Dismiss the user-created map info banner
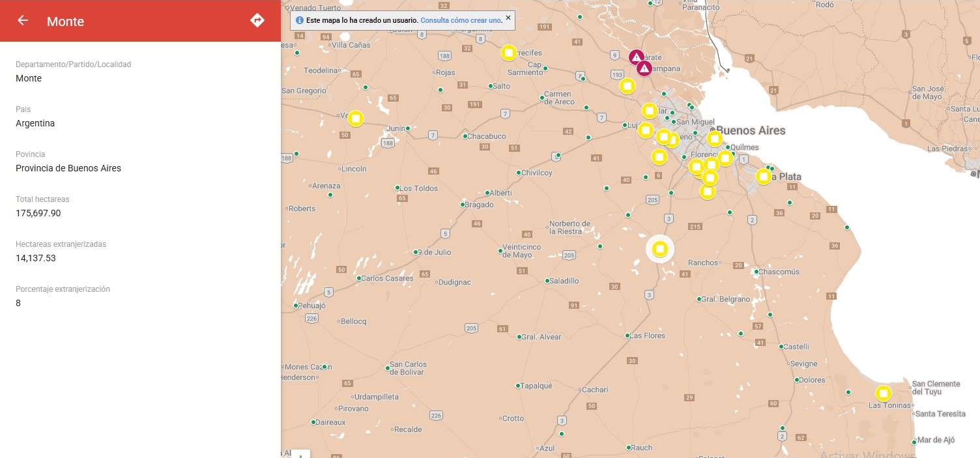The height and width of the screenshot is (458, 980). click(508, 17)
